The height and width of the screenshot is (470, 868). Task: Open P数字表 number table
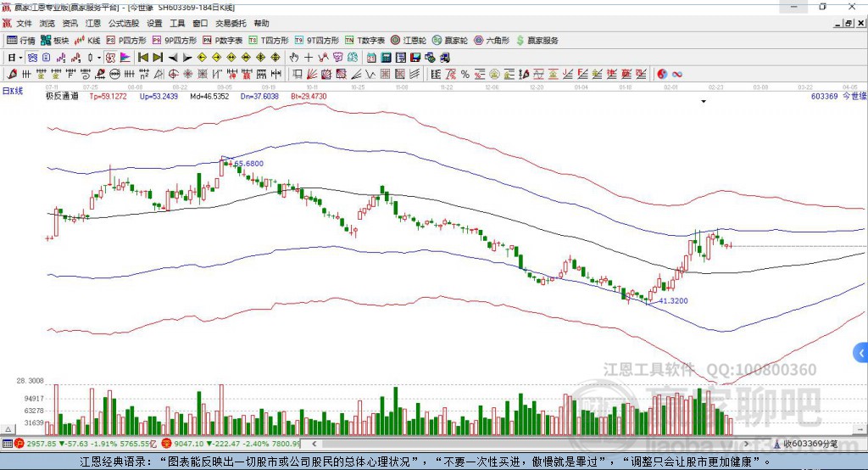(x=223, y=41)
